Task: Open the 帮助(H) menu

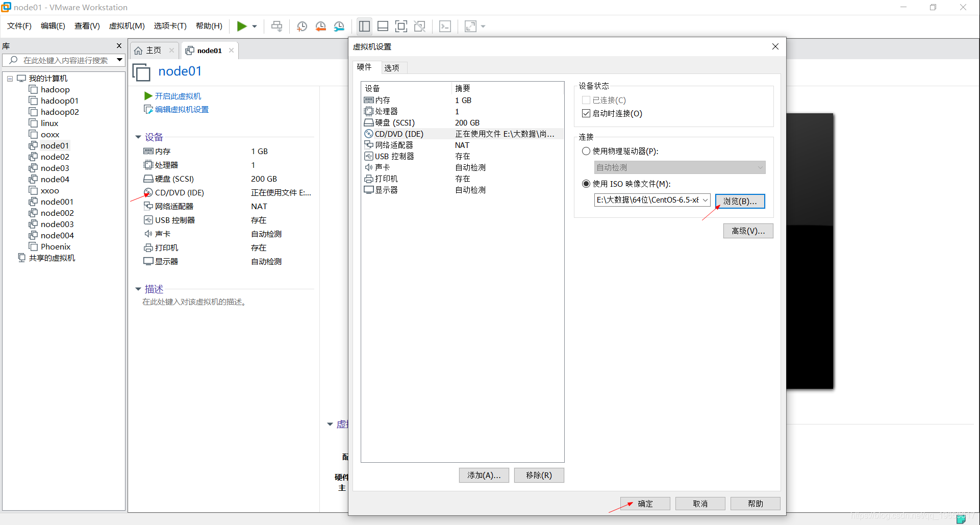Action: click(209, 26)
